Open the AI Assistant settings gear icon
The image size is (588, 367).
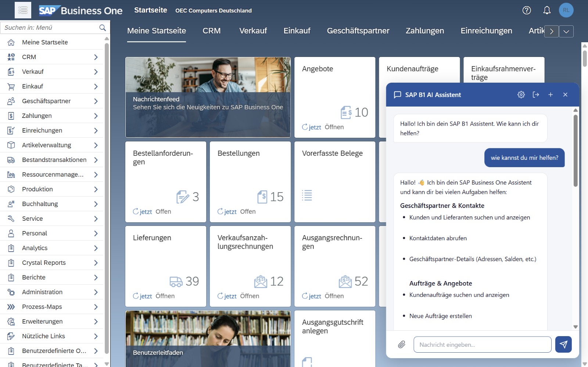click(x=521, y=94)
